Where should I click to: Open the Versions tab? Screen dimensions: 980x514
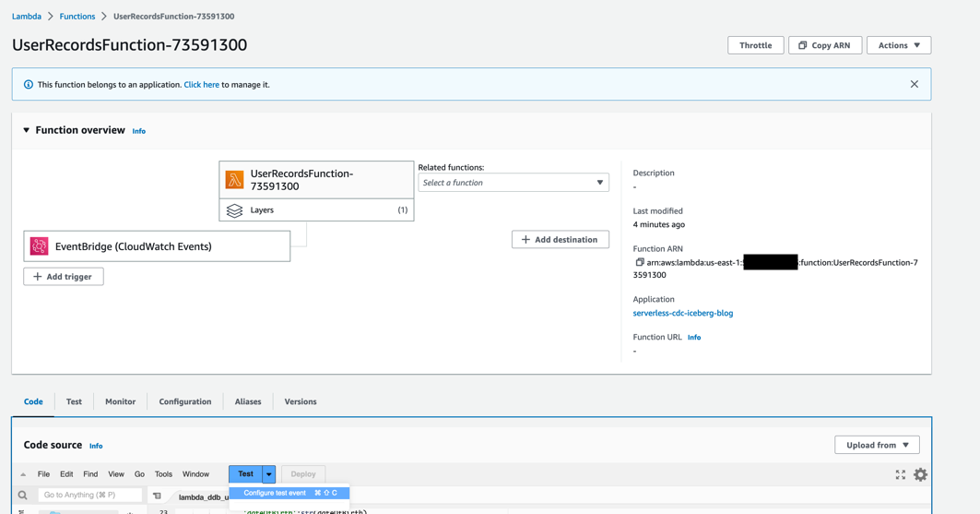point(301,401)
